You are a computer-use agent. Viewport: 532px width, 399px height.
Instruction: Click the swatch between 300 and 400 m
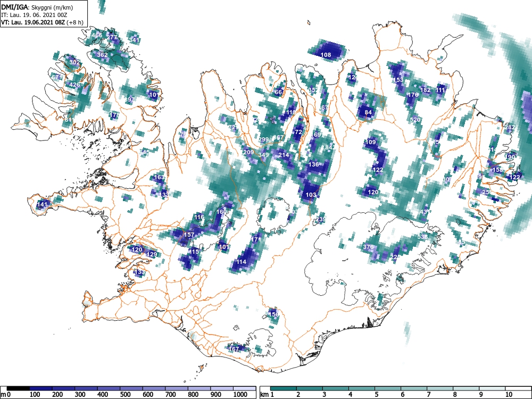click(87, 388)
